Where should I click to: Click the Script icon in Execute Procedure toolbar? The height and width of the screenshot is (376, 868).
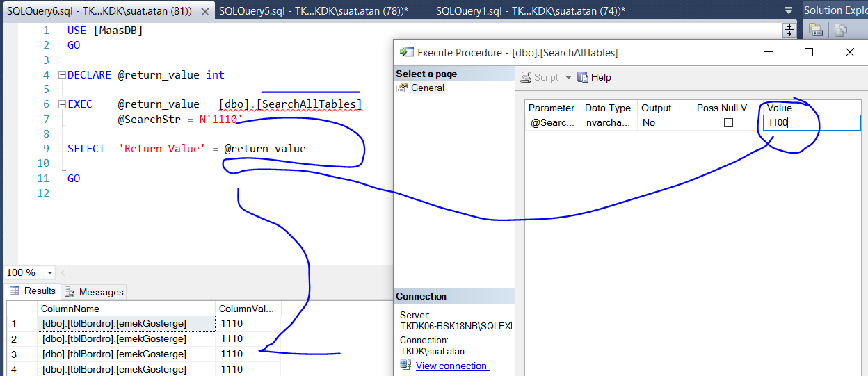point(527,77)
